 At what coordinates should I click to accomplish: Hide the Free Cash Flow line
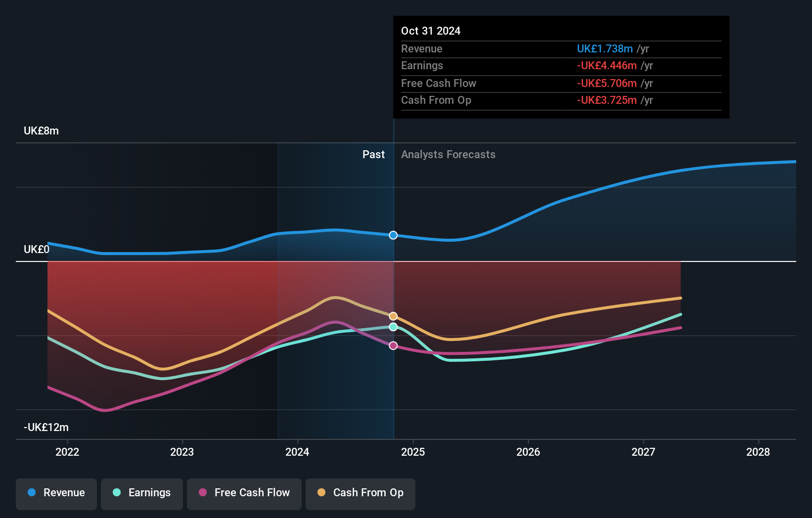[244, 493]
